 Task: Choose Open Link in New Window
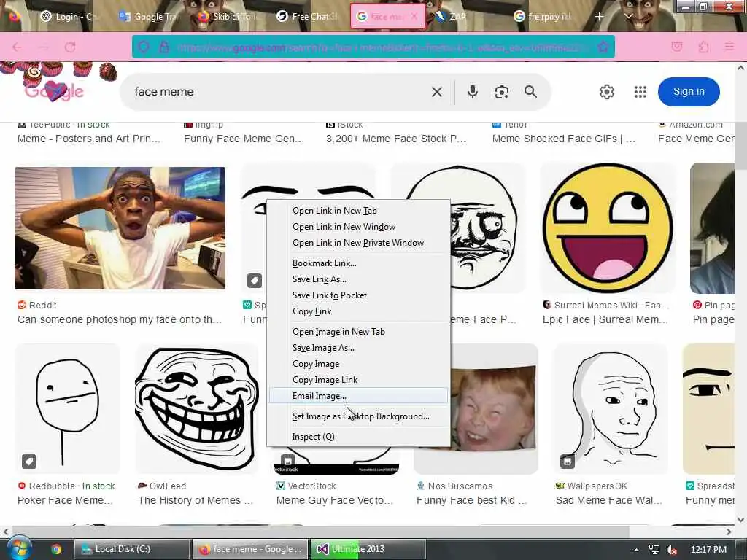358,227
